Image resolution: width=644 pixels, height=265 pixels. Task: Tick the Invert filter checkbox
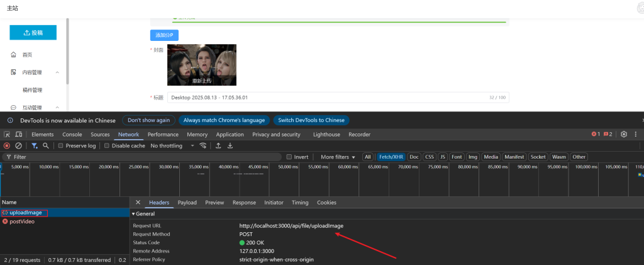(x=289, y=157)
